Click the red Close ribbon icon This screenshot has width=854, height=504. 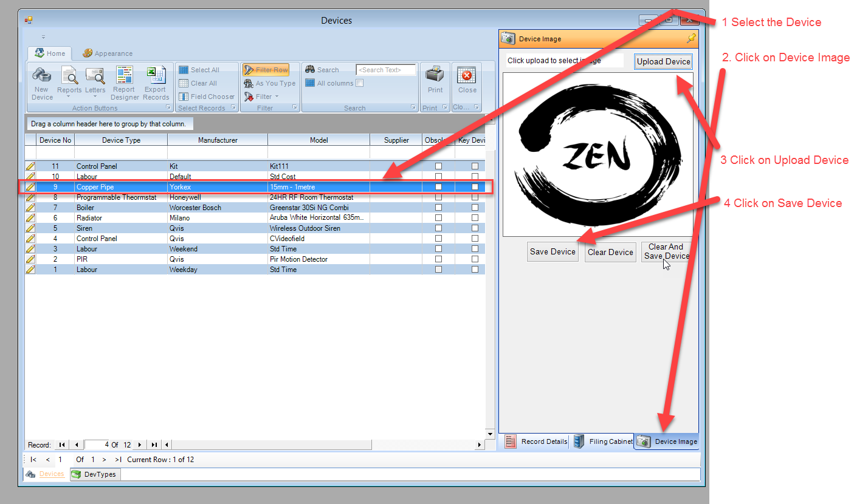coord(467,80)
